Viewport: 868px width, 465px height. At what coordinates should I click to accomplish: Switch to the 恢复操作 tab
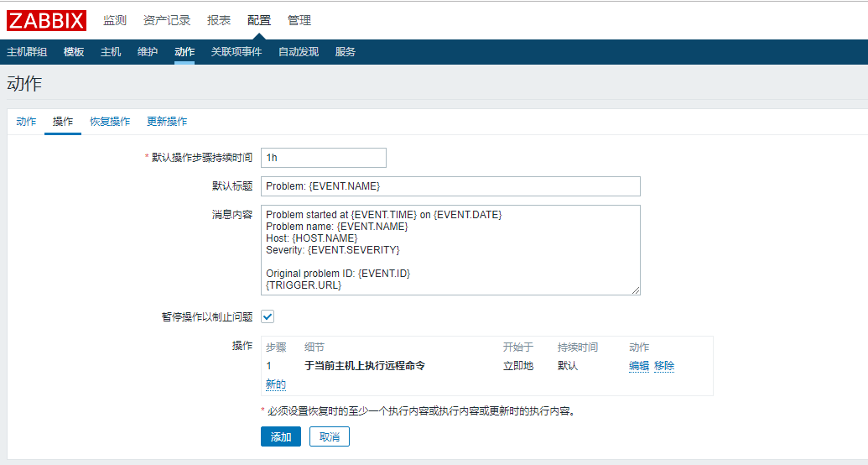110,122
